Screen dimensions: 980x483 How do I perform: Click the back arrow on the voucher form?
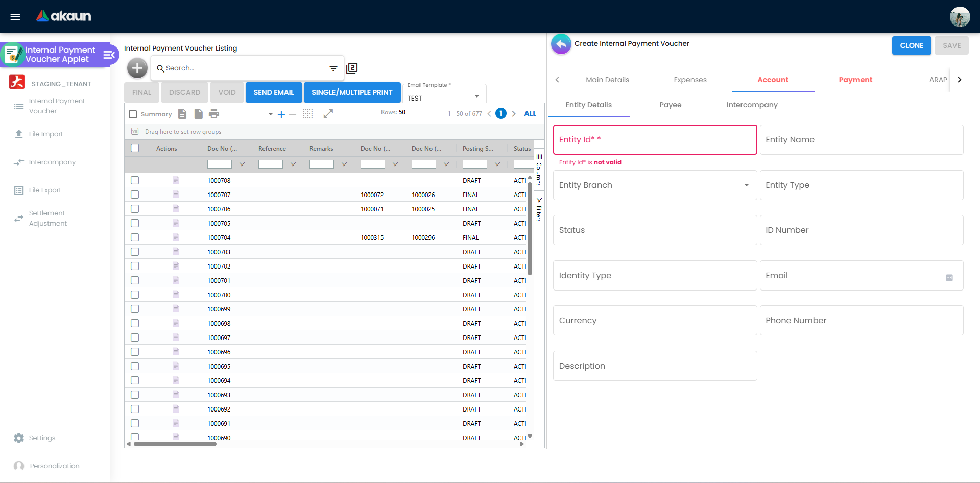560,44
